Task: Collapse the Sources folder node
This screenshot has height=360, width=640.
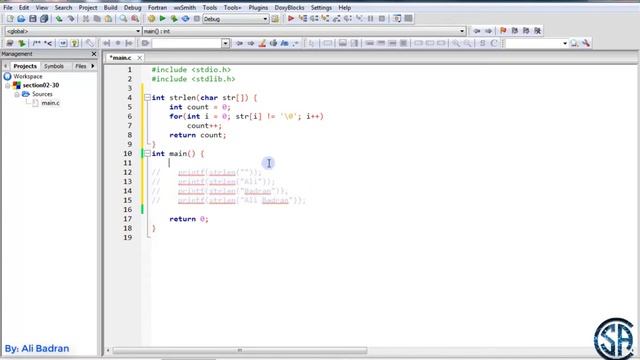Action: (x=17, y=94)
